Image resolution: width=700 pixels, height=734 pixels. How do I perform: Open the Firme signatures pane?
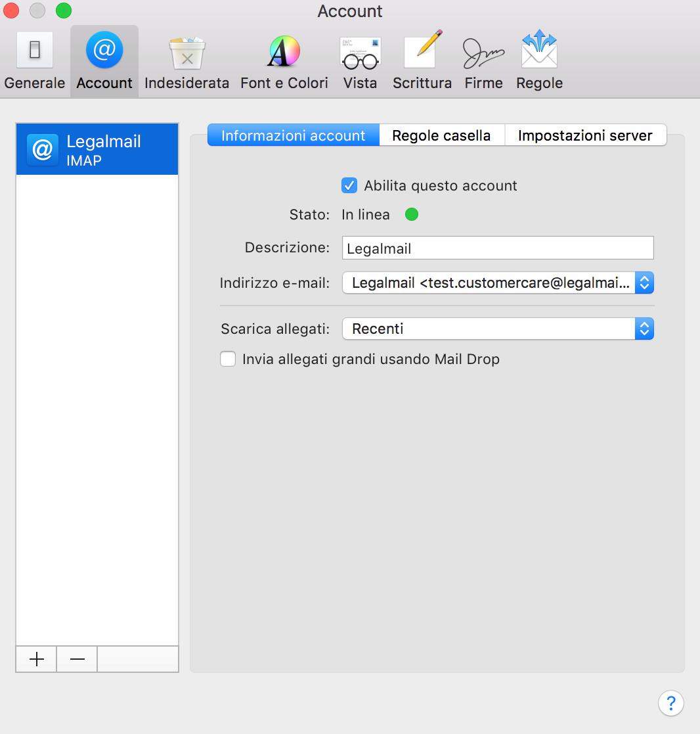[483, 62]
